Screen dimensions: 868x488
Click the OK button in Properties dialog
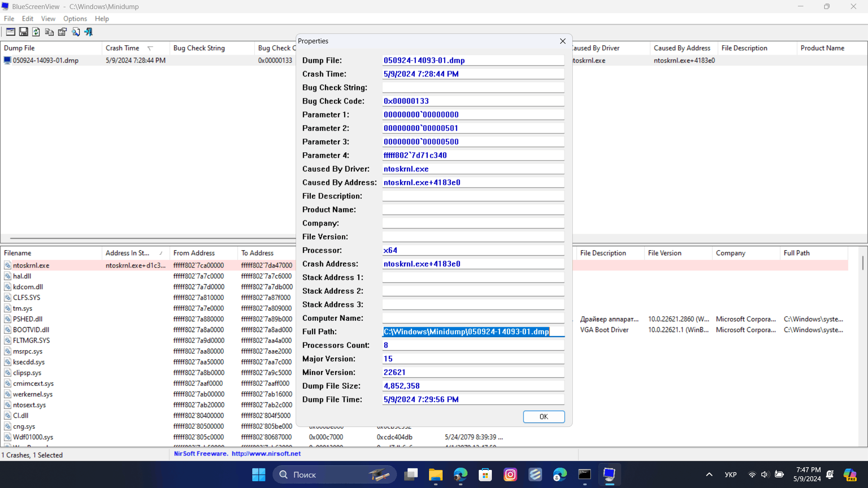point(542,417)
